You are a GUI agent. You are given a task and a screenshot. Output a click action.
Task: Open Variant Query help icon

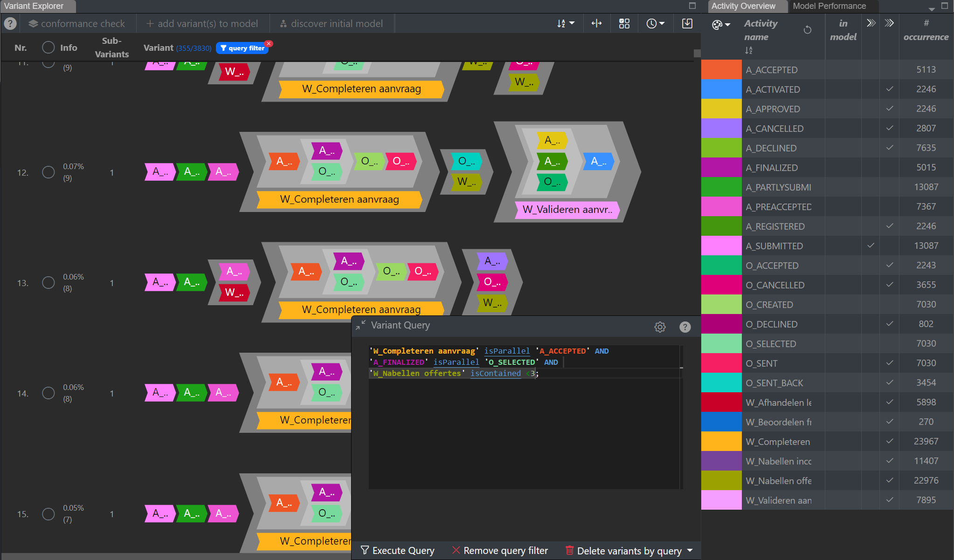[x=685, y=327]
